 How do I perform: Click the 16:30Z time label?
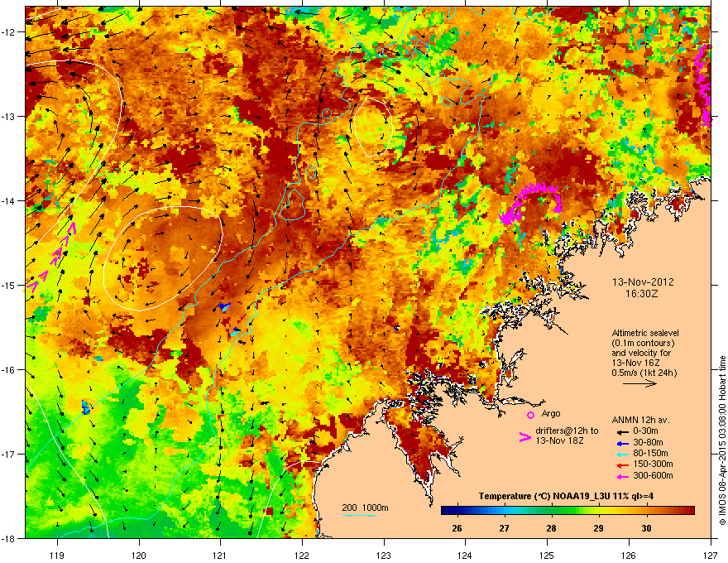pyautogui.click(x=642, y=294)
